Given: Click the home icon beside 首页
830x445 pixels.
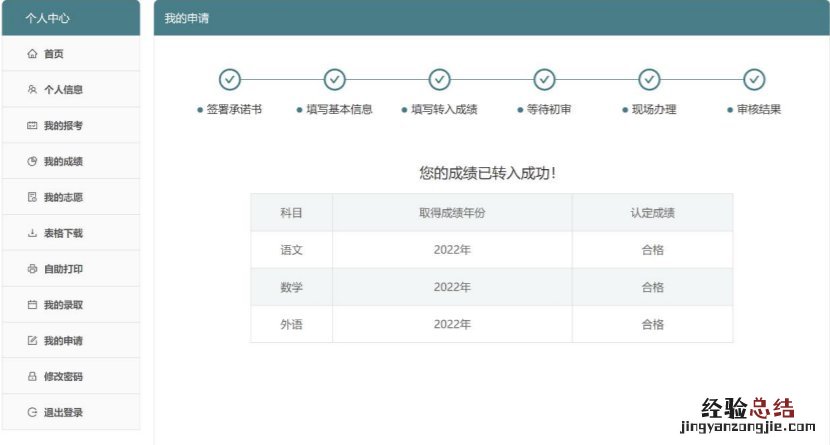Looking at the screenshot, I should [32, 53].
